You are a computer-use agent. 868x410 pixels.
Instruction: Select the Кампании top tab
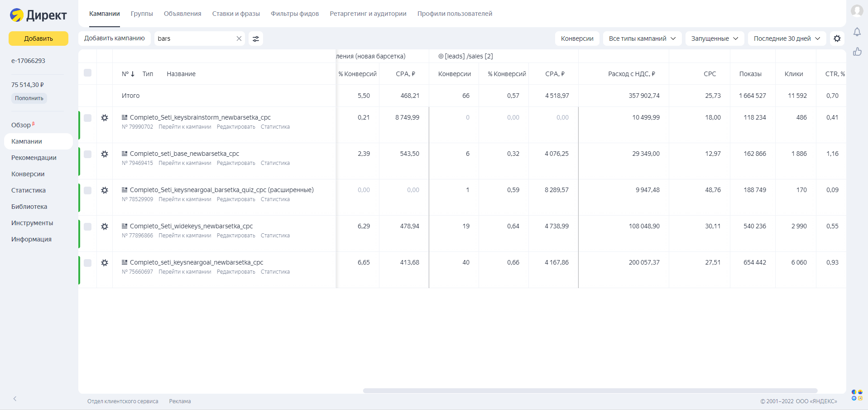tap(105, 14)
